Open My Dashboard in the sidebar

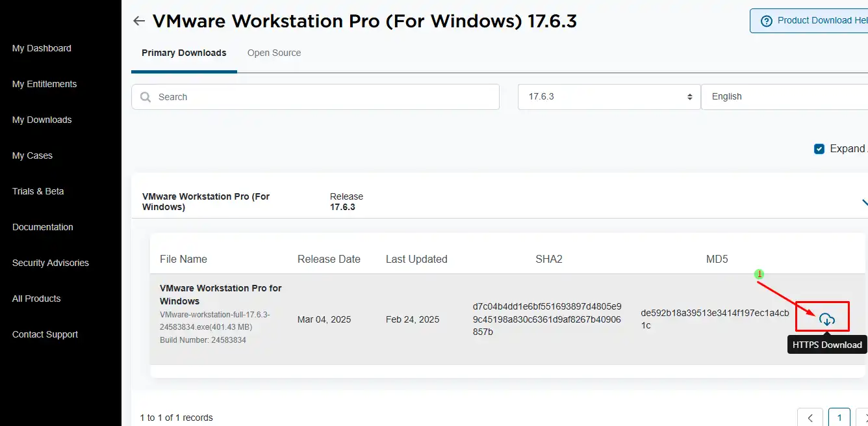click(x=42, y=48)
